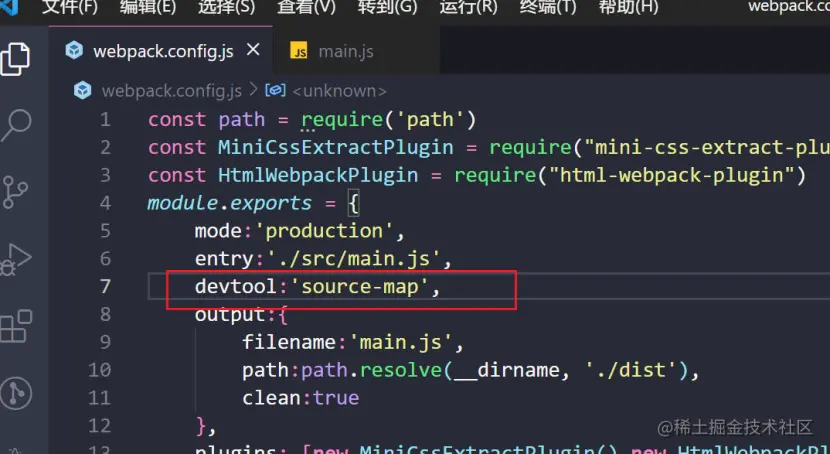This screenshot has height=454, width=830.
Task: Click the resolve method call on line 10
Action: tap(401, 370)
